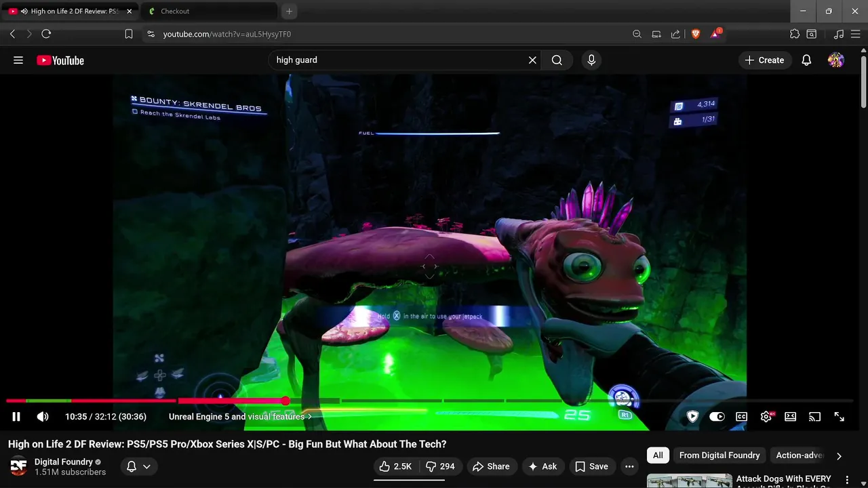Viewport: 868px width, 488px height.
Task: Bookmark this page
Action: 129,34
